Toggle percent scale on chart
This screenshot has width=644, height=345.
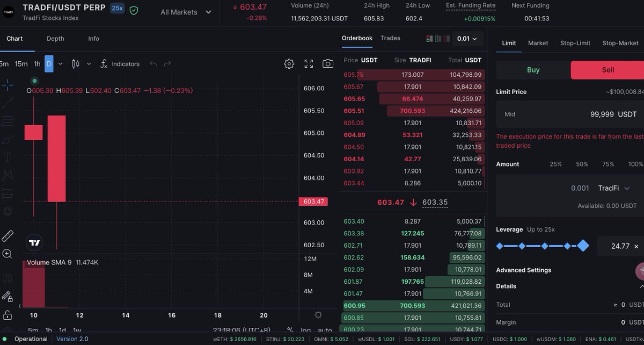[x=290, y=330]
